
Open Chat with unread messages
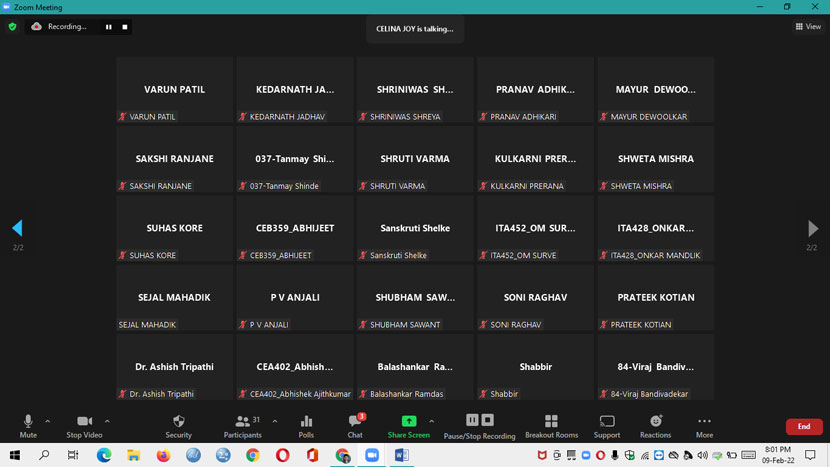355,426
